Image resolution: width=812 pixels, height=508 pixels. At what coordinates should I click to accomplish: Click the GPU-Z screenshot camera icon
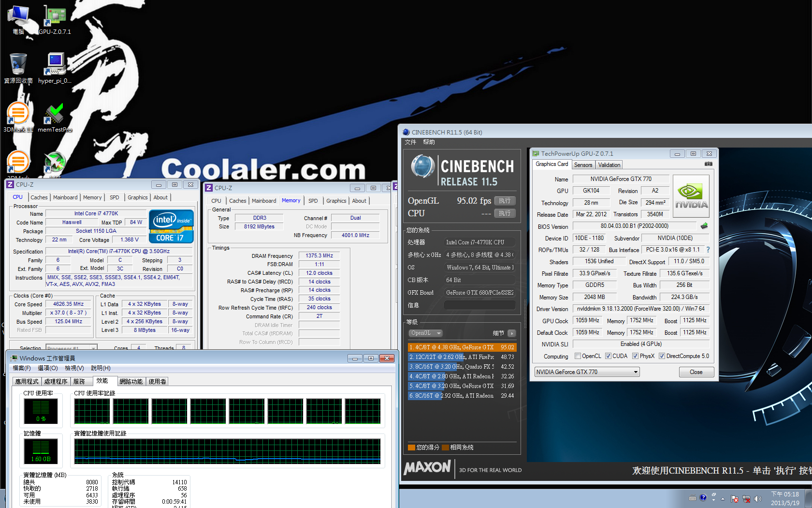click(708, 164)
